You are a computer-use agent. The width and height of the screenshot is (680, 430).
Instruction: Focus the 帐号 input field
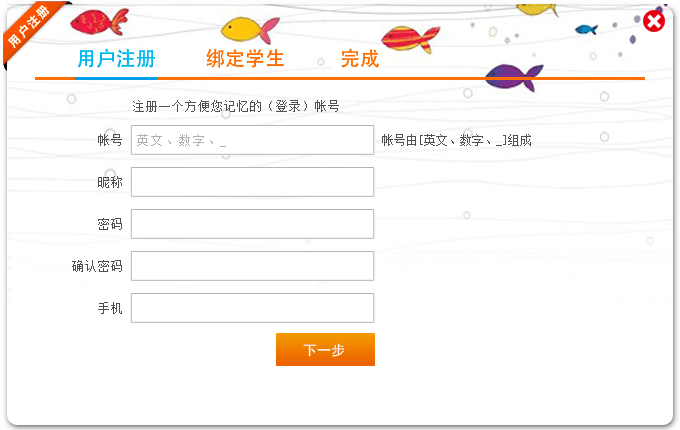pos(252,140)
